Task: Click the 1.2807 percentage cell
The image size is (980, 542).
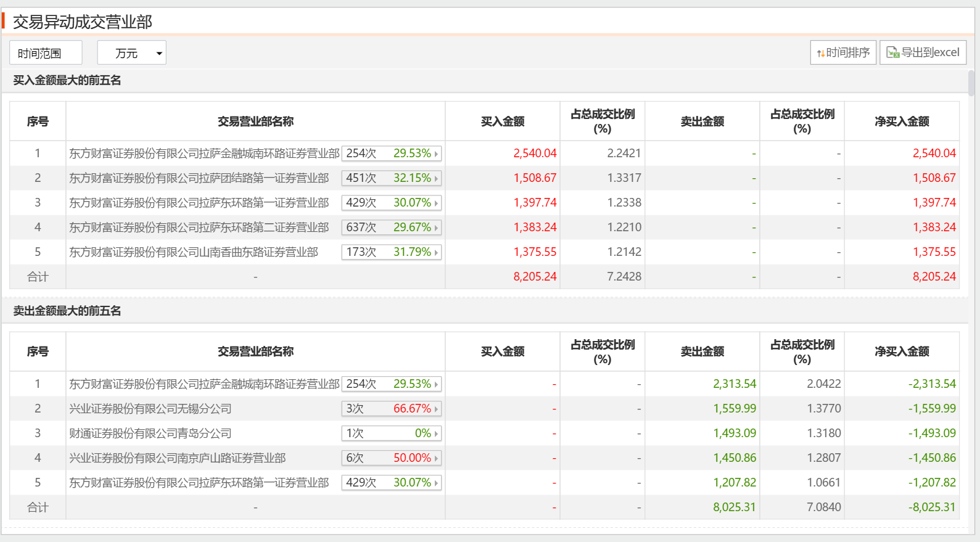Action: pyautogui.click(x=824, y=458)
